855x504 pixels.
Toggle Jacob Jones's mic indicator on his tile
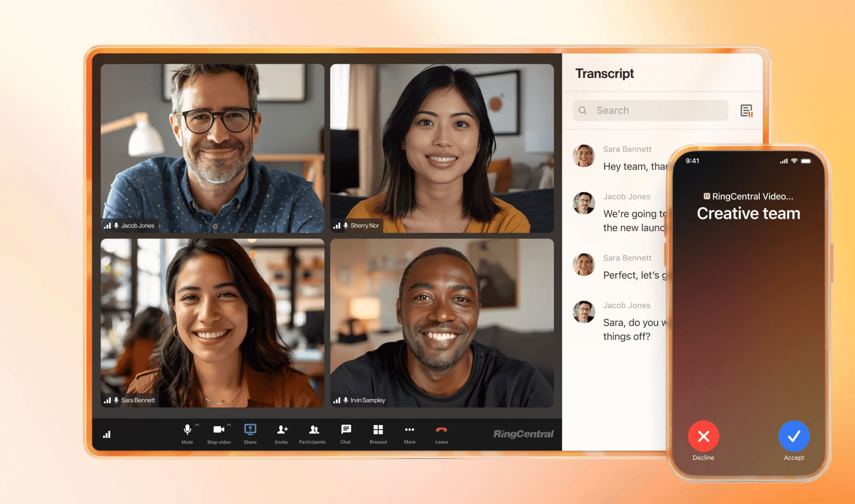click(116, 225)
